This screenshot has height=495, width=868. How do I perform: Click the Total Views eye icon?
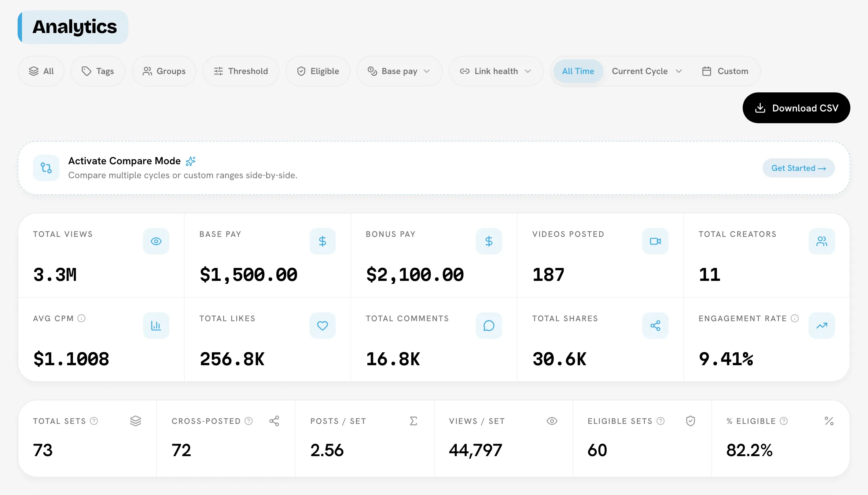(156, 241)
